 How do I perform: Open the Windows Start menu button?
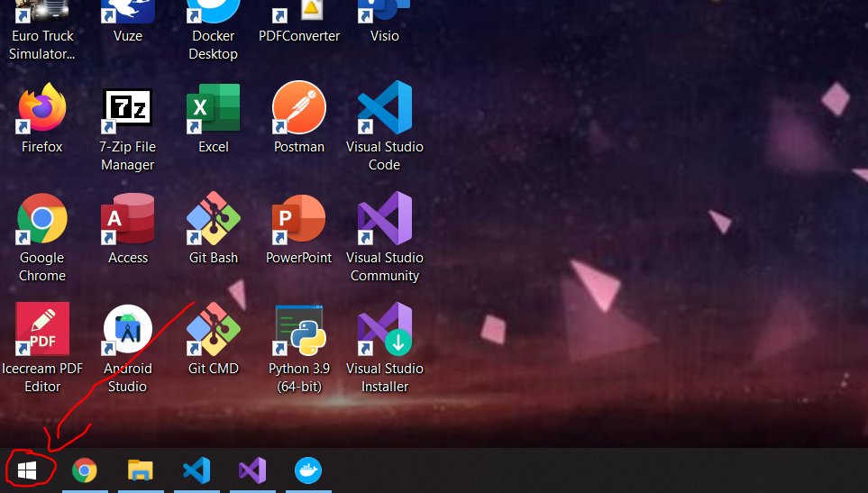pos(27,470)
